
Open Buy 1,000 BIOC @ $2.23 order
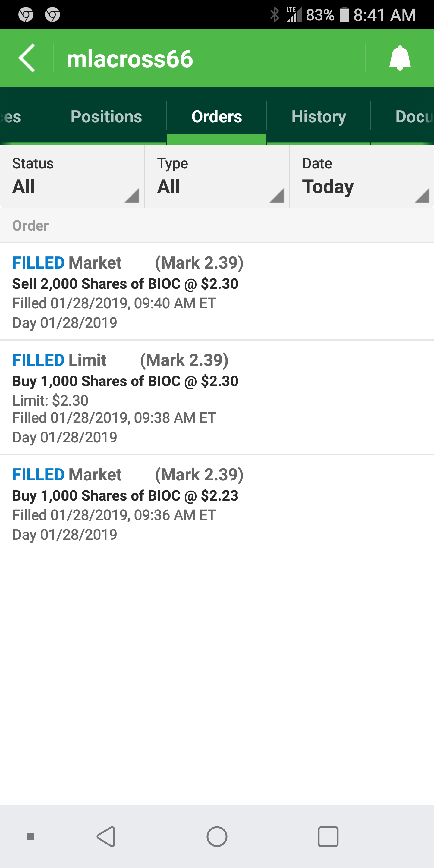[x=216, y=504]
